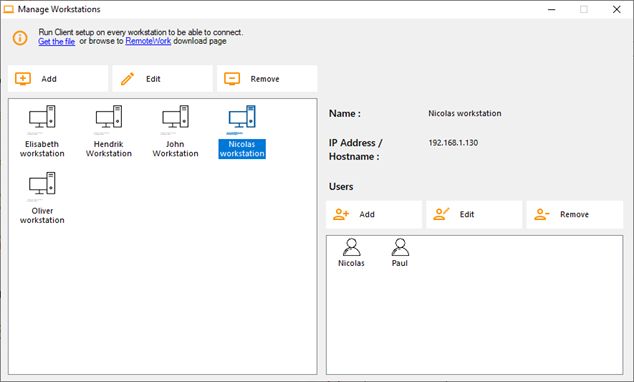This screenshot has width=634, height=382.
Task: Click the 'Paul' user name text
Action: [400, 263]
